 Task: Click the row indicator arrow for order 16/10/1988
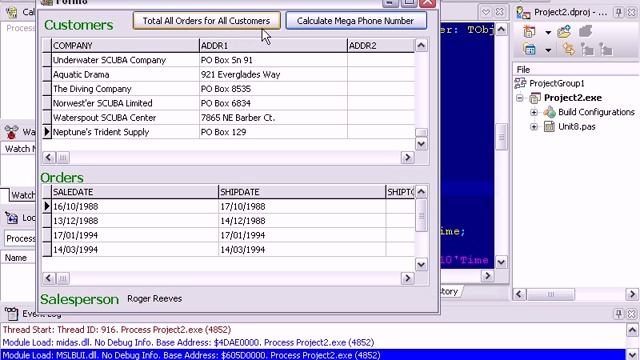tap(47, 207)
